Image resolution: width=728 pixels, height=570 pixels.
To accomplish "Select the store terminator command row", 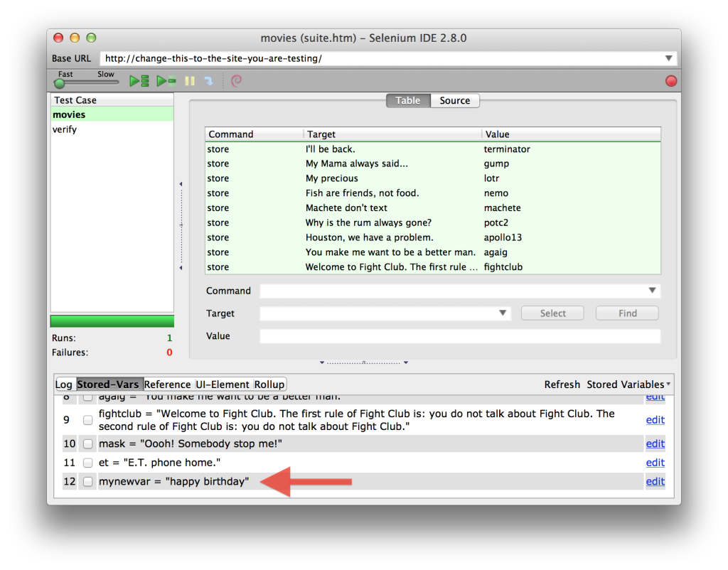I will coord(433,149).
